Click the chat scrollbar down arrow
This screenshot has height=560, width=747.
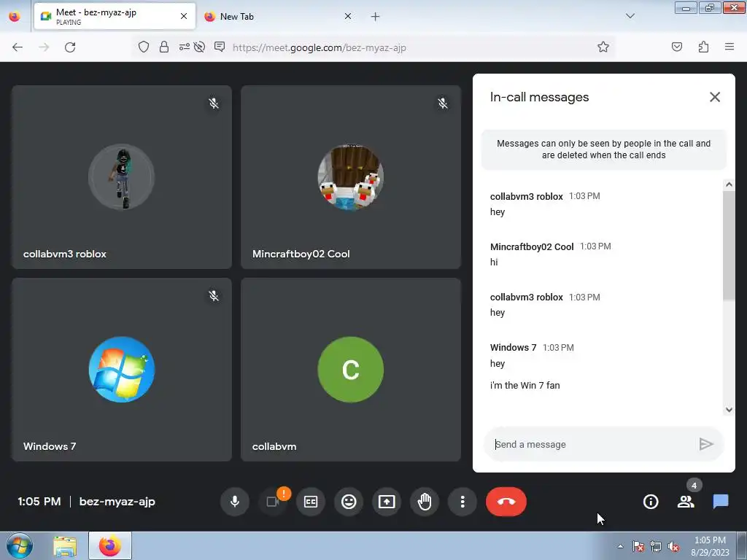(x=729, y=410)
